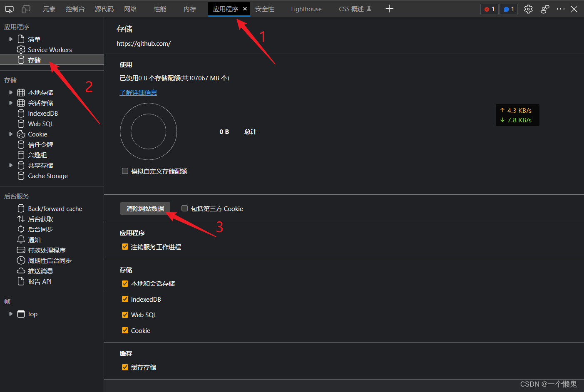The width and height of the screenshot is (584, 392).
Task: Click the notifications bell icon
Action: (21, 240)
